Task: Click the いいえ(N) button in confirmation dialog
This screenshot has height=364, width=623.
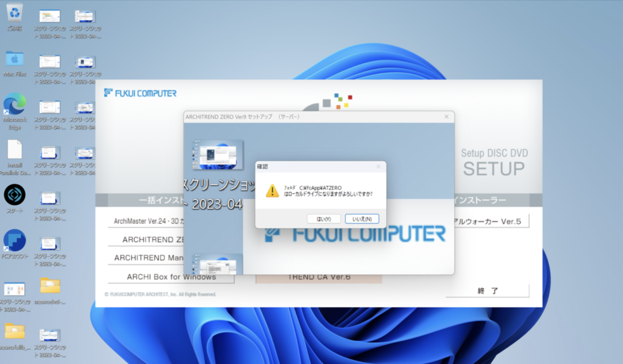Action: (362, 219)
